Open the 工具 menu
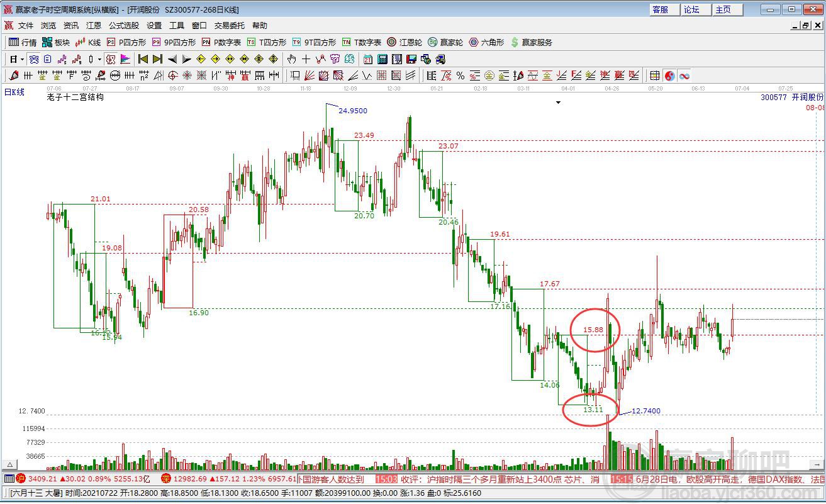The height and width of the screenshot is (504, 826). click(177, 26)
